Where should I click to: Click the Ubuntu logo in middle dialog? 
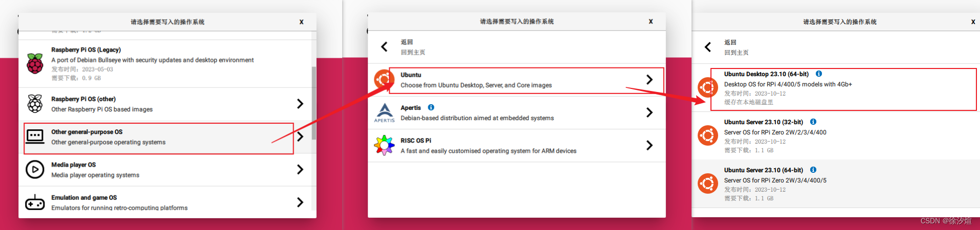[x=384, y=79]
